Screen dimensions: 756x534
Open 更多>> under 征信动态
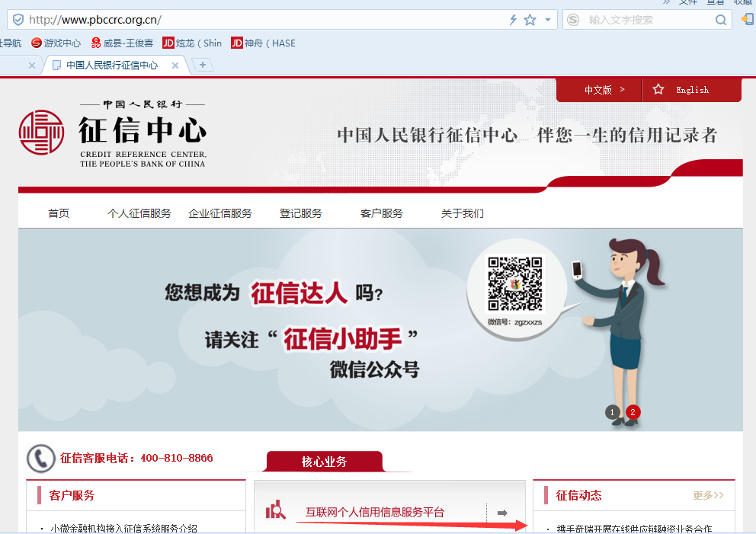(x=706, y=495)
